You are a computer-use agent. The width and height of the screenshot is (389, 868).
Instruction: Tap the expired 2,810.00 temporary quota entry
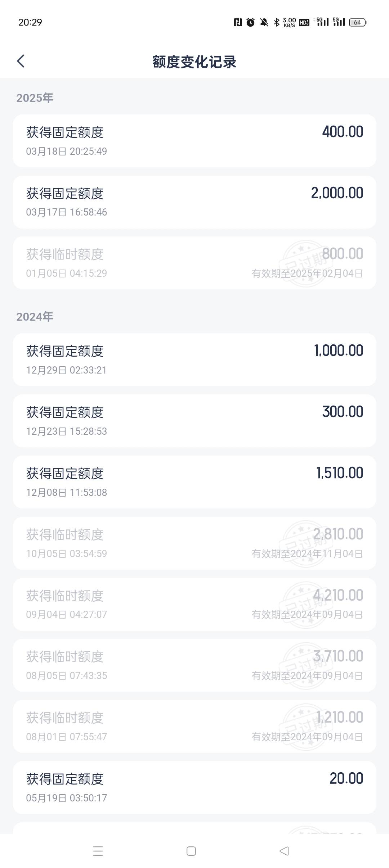click(x=194, y=543)
